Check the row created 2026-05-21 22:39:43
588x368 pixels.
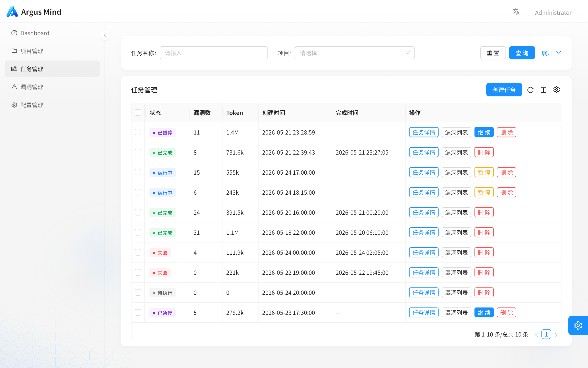[x=138, y=152]
